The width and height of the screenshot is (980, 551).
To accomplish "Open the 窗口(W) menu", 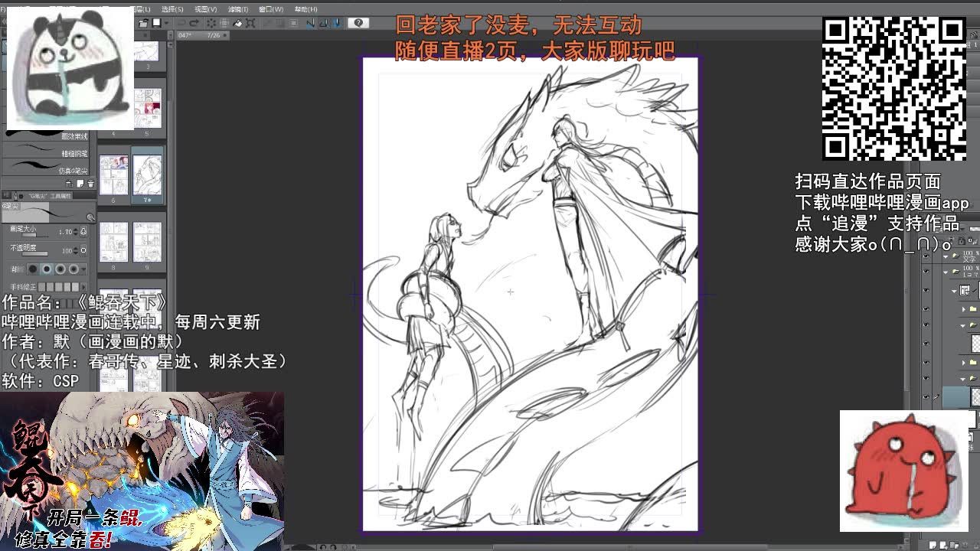I will [x=271, y=9].
